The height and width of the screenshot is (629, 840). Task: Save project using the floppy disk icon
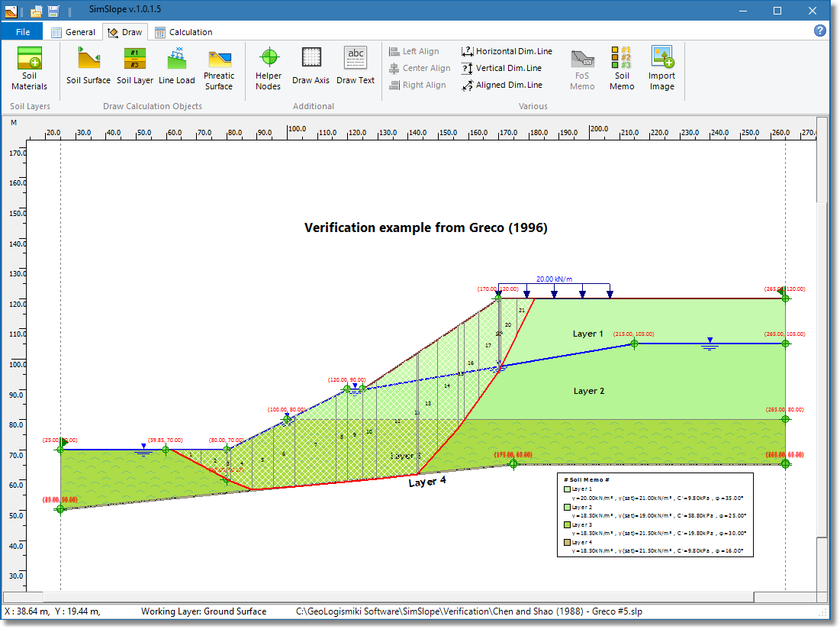coord(53,11)
